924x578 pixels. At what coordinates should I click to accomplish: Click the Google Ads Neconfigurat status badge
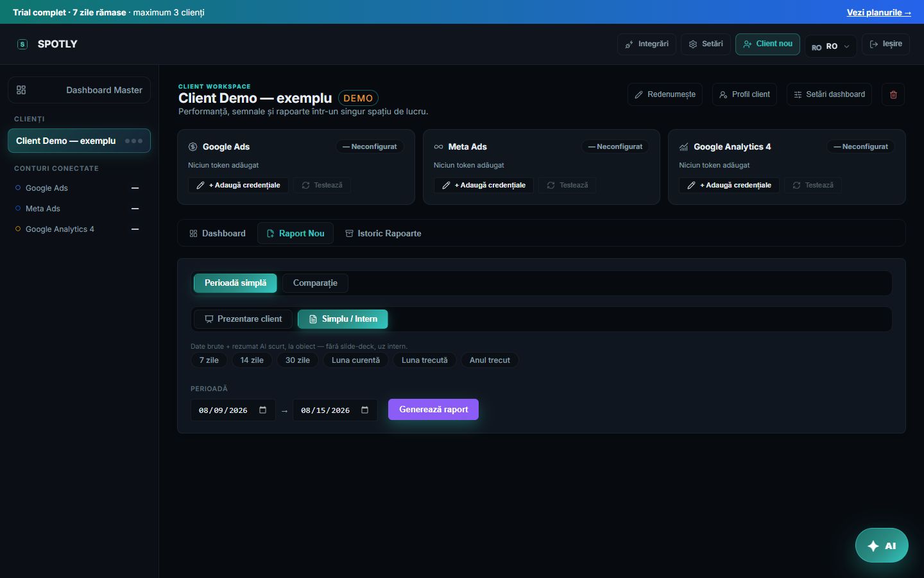pyautogui.click(x=370, y=147)
